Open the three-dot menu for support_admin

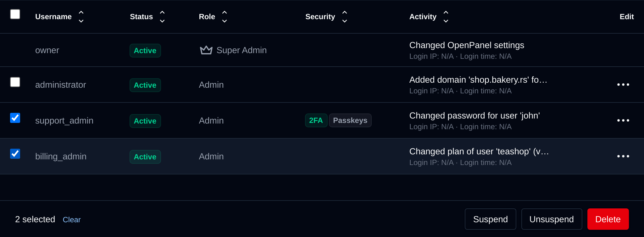pyautogui.click(x=623, y=120)
